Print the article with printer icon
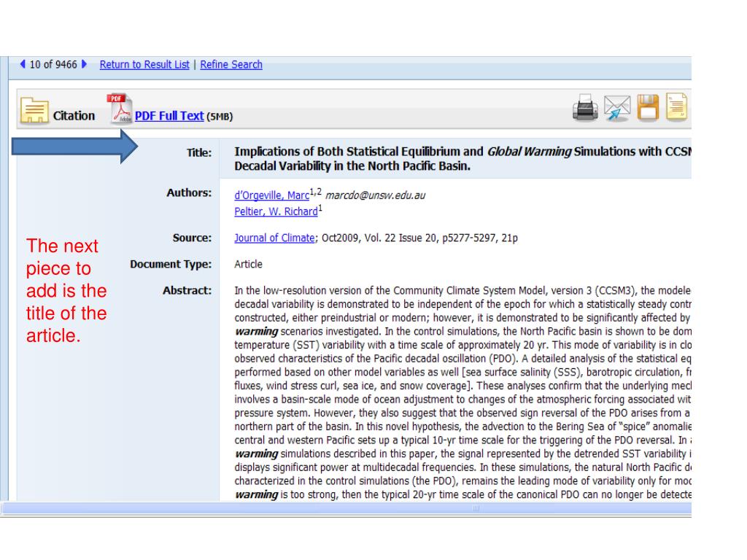Image resolution: width=747 pixels, height=560 pixels. click(585, 108)
